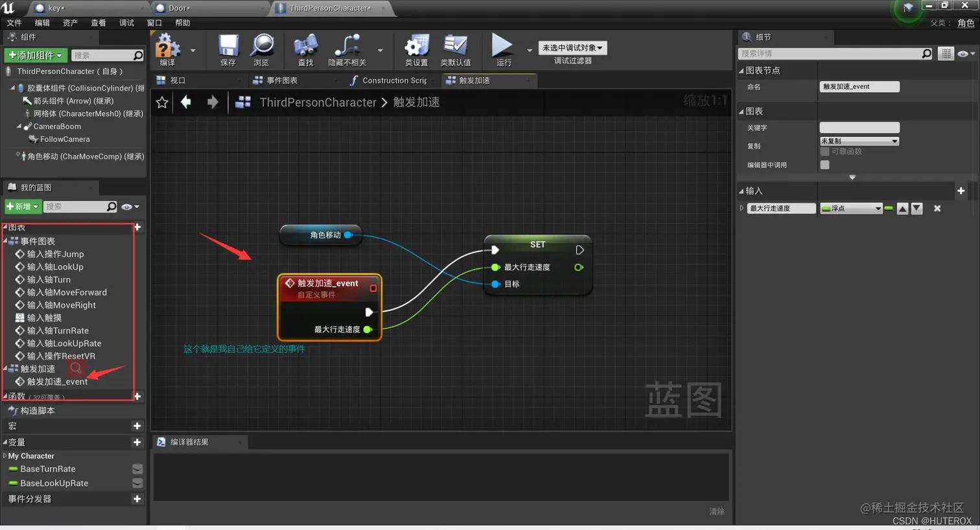Click 清除 clear compiler results
The image size is (980, 530).
click(x=717, y=512)
